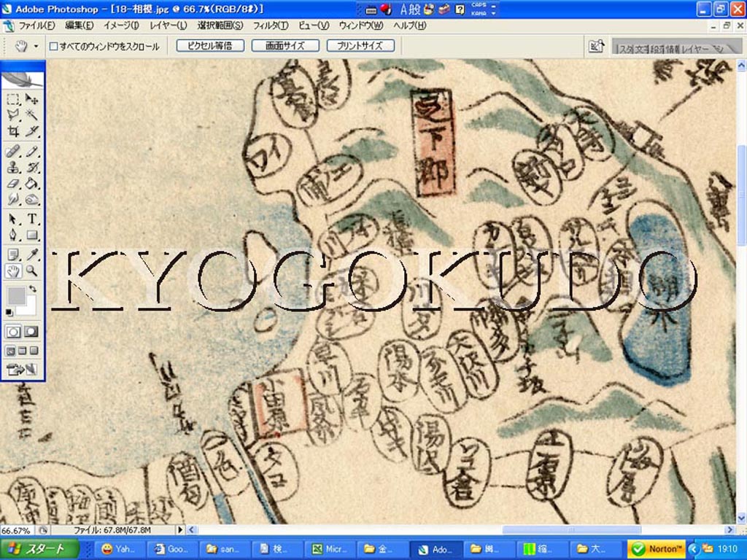Switch to Standard edit mode
The width and height of the screenshot is (747, 560).
pos(13,332)
